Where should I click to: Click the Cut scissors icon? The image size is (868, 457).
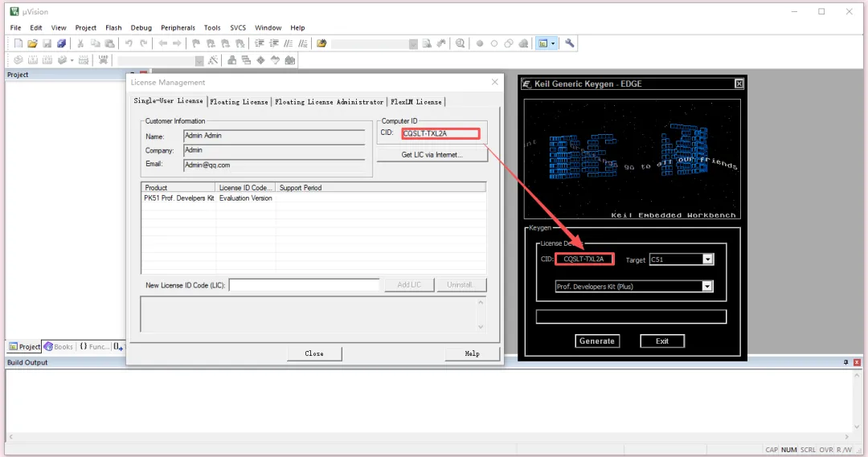click(80, 43)
